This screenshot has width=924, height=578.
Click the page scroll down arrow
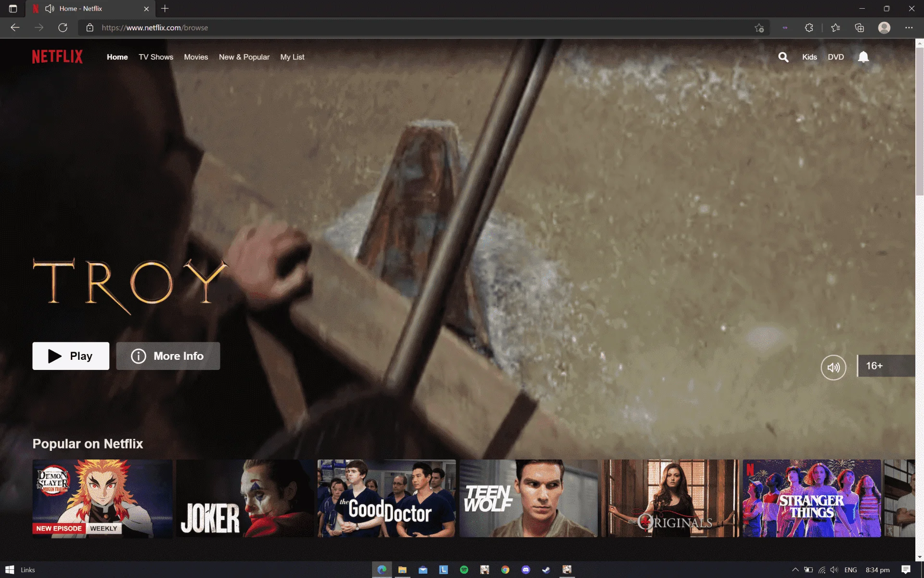919,557
